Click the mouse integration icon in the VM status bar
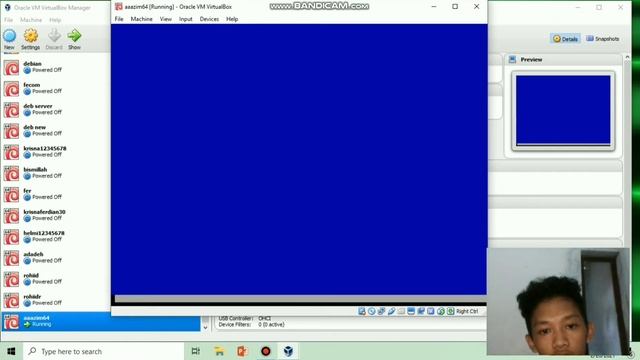This screenshot has width=640, height=360. (x=441, y=311)
